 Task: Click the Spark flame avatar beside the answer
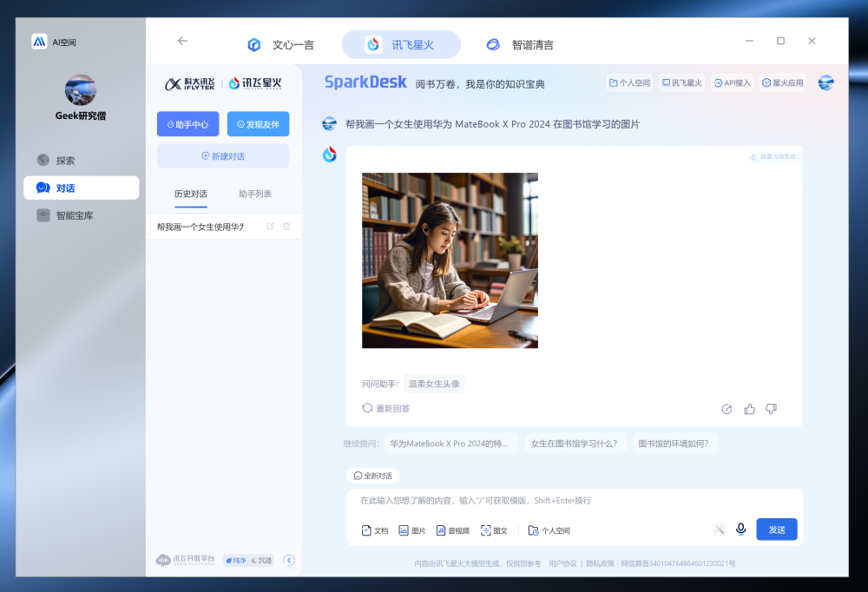329,155
